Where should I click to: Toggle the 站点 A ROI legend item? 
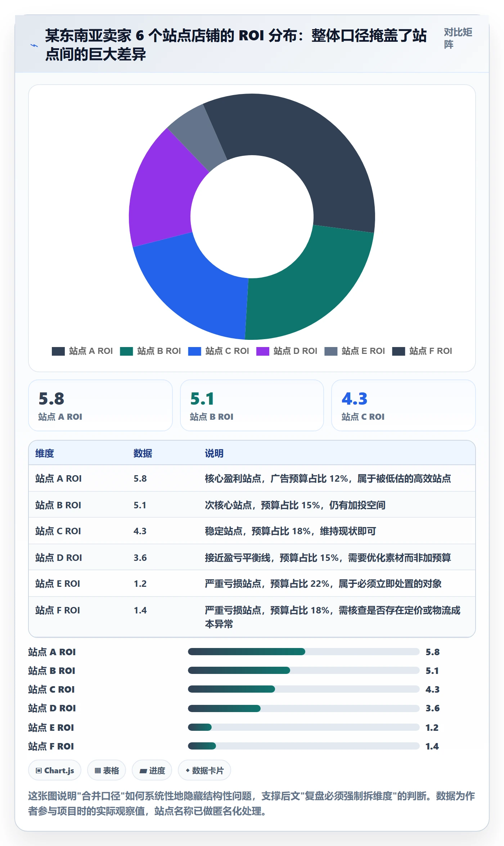82,351
